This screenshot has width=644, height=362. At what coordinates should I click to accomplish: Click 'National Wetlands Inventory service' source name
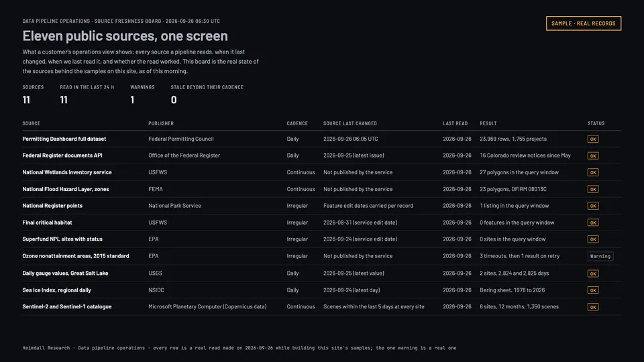point(67,172)
